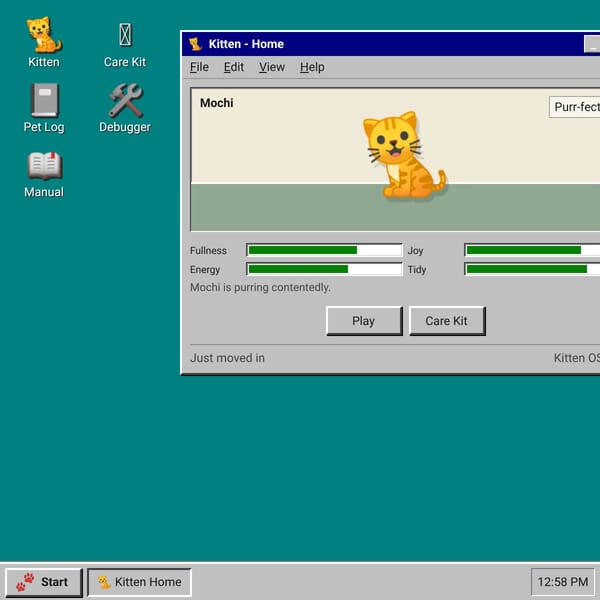This screenshot has width=600, height=600.
Task: Open the Kitten desktop icon
Action: click(x=44, y=42)
